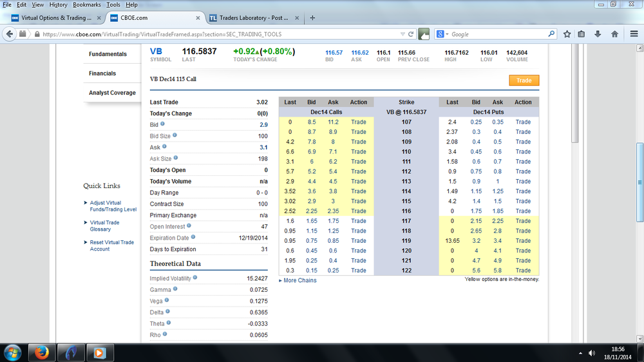This screenshot has width=644, height=362.
Task: Click the browser vertical scrollbar thumb
Action: 639,182
